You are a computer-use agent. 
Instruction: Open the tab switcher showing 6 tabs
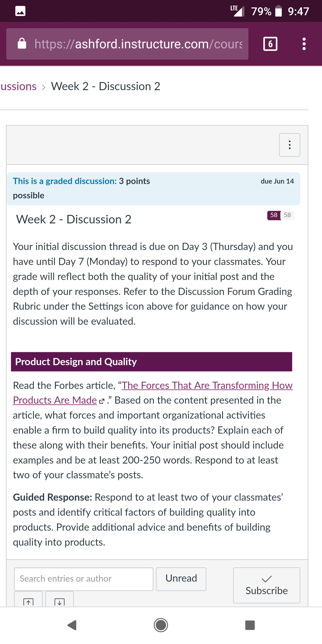pos(270,44)
